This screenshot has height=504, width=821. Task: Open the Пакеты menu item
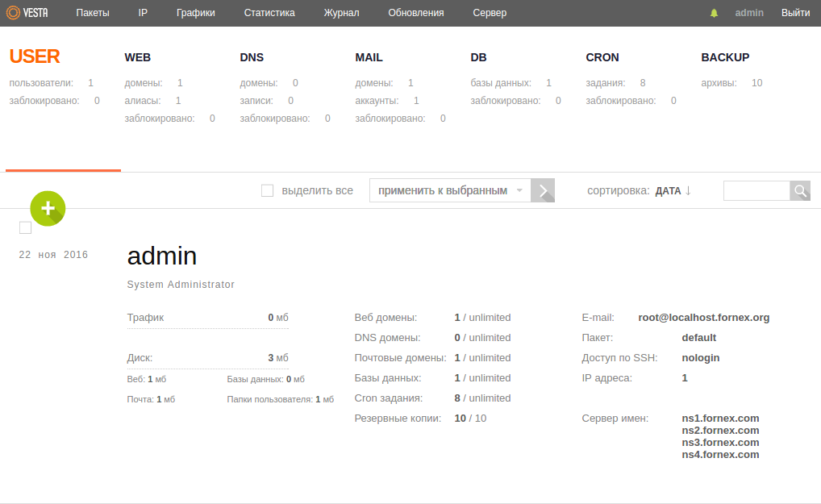pyautogui.click(x=93, y=13)
